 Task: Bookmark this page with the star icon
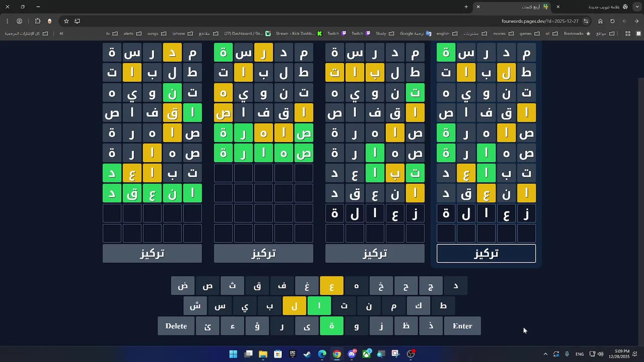tap(66, 21)
